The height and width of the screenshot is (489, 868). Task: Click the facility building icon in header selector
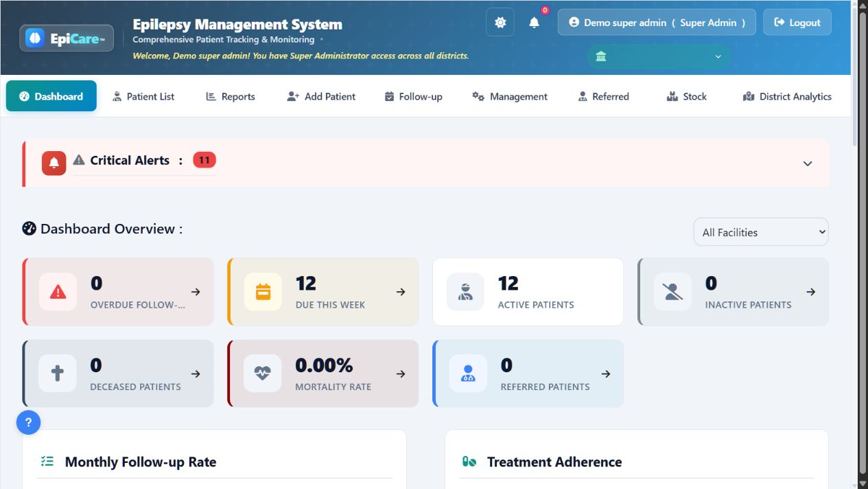pos(601,56)
